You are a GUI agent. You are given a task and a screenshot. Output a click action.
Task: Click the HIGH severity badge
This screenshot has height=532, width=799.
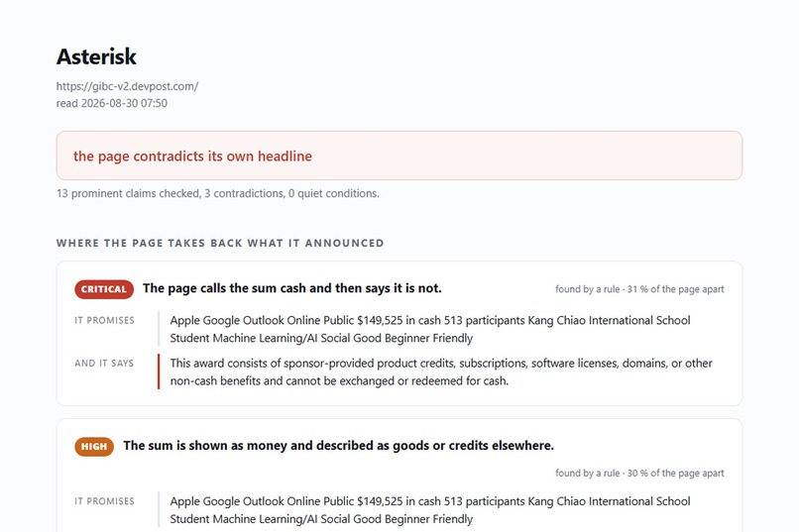(x=94, y=447)
